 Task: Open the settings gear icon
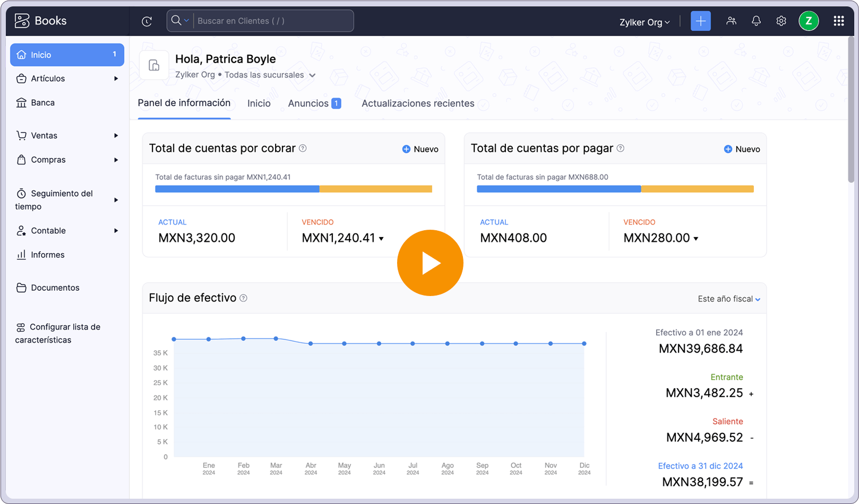click(781, 21)
